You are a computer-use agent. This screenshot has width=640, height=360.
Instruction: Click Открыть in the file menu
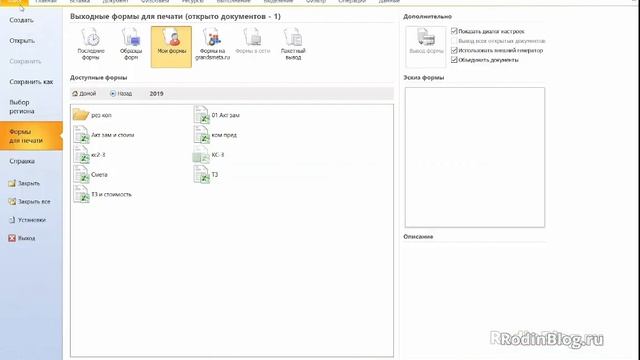point(22,41)
